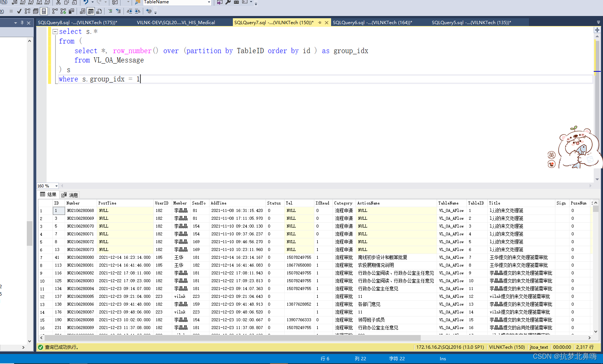Viewport: 603px width, 364px height.
Task: Switch output to Results to Text
Action: [83, 11]
